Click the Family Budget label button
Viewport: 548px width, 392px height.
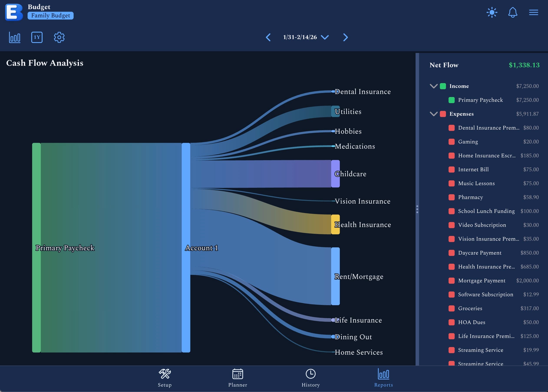pyautogui.click(x=50, y=16)
